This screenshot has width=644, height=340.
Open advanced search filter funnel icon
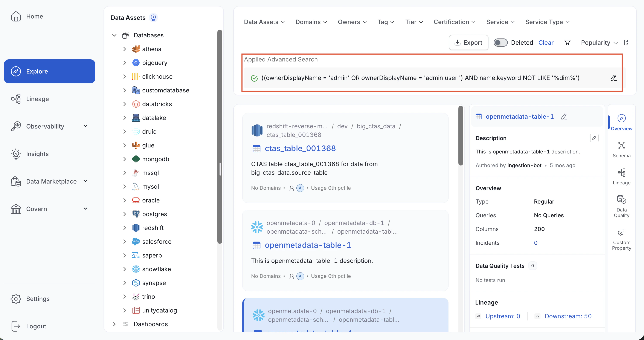567,43
